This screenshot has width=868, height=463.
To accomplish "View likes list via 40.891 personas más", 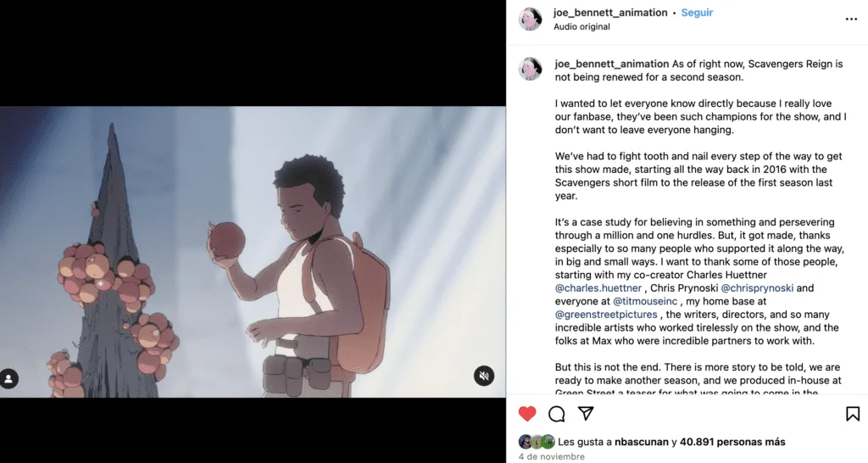I will click(x=732, y=442).
